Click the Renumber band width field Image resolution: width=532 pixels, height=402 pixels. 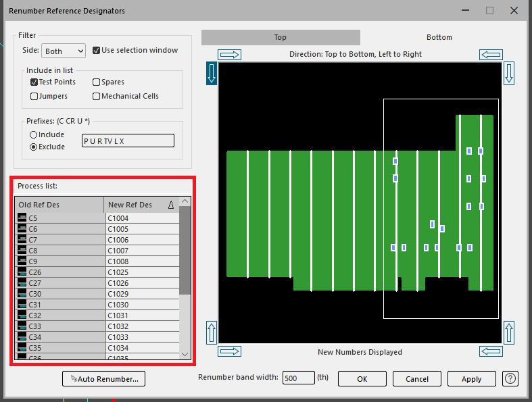click(298, 378)
